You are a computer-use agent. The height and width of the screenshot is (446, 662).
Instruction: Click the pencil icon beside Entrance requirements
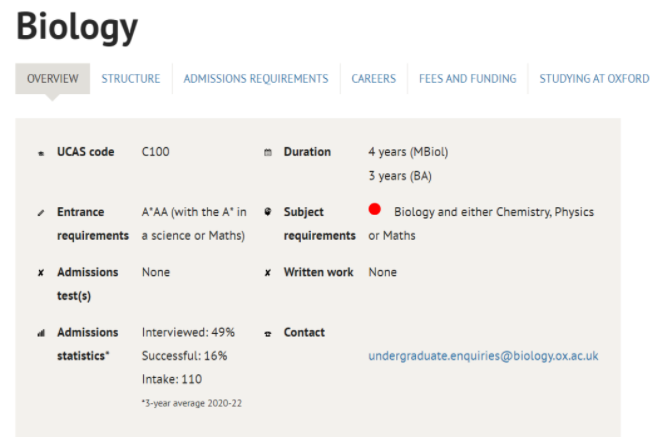point(41,213)
